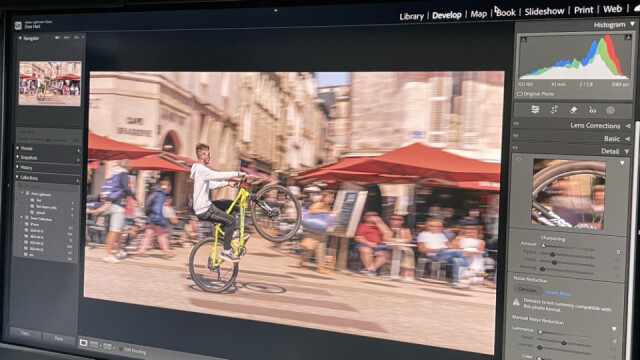Toggle Basic panel visibility eye

point(516,136)
